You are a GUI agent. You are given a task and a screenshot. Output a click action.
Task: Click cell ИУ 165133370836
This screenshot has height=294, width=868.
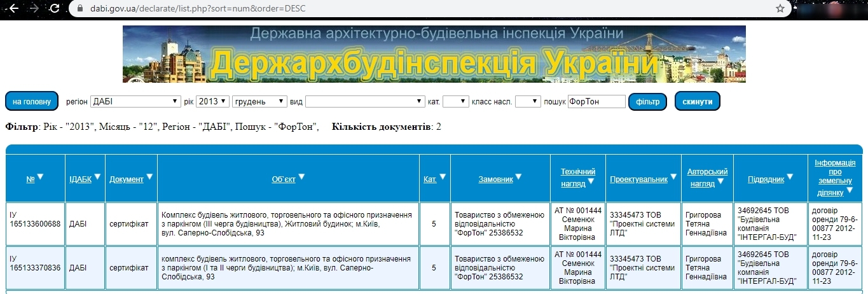pos(35,268)
